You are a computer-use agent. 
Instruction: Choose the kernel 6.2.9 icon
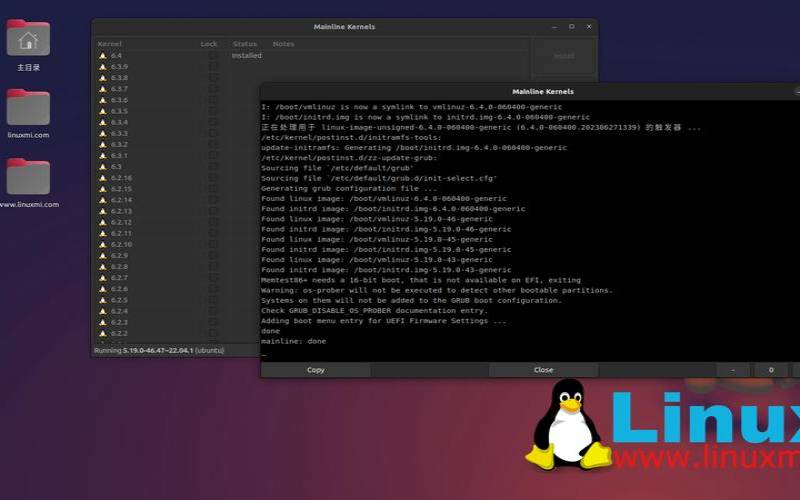(x=102, y=256)
